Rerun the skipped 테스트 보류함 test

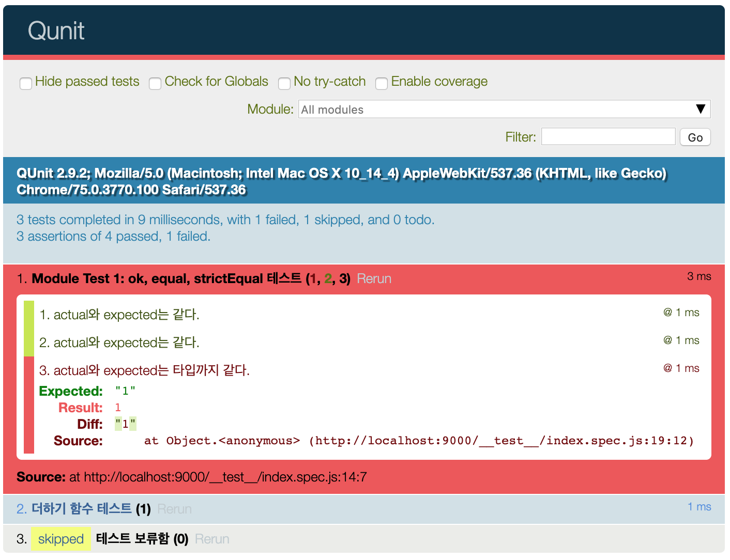(212, 539)
